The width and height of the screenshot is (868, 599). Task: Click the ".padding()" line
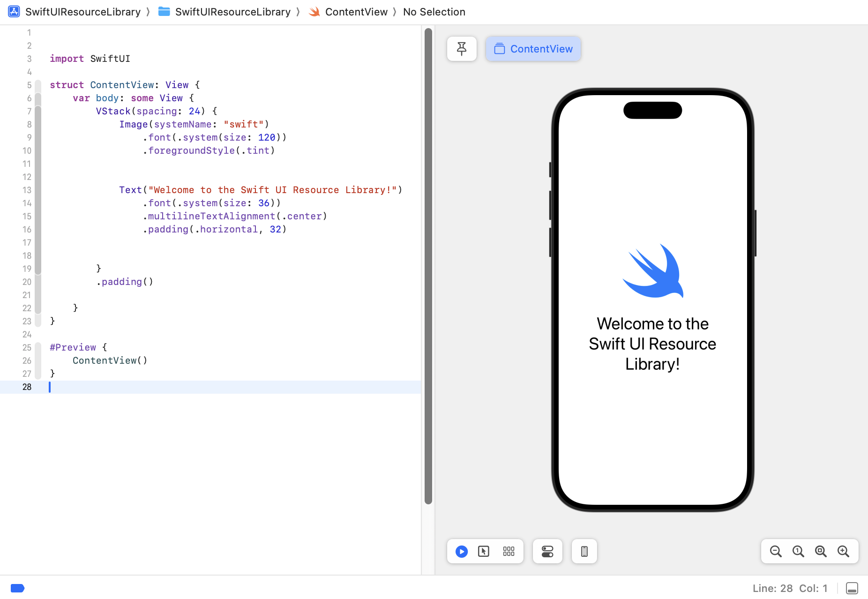125,282
